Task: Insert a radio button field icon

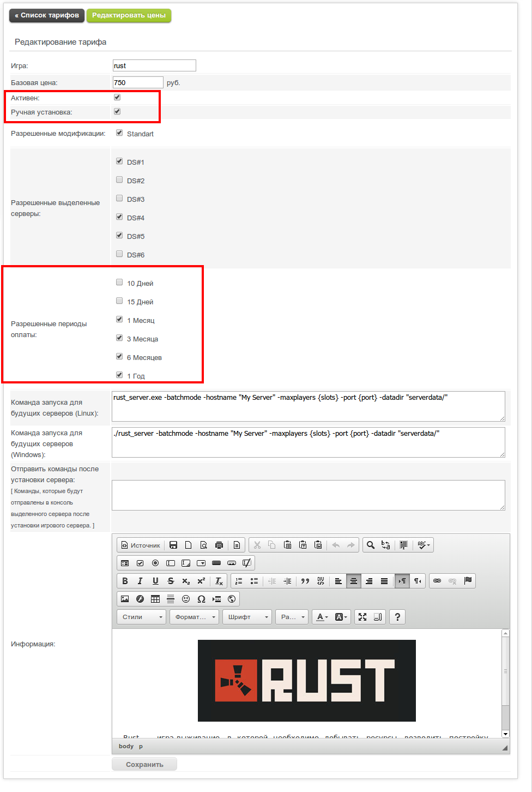Action: [x=155, y=563]
